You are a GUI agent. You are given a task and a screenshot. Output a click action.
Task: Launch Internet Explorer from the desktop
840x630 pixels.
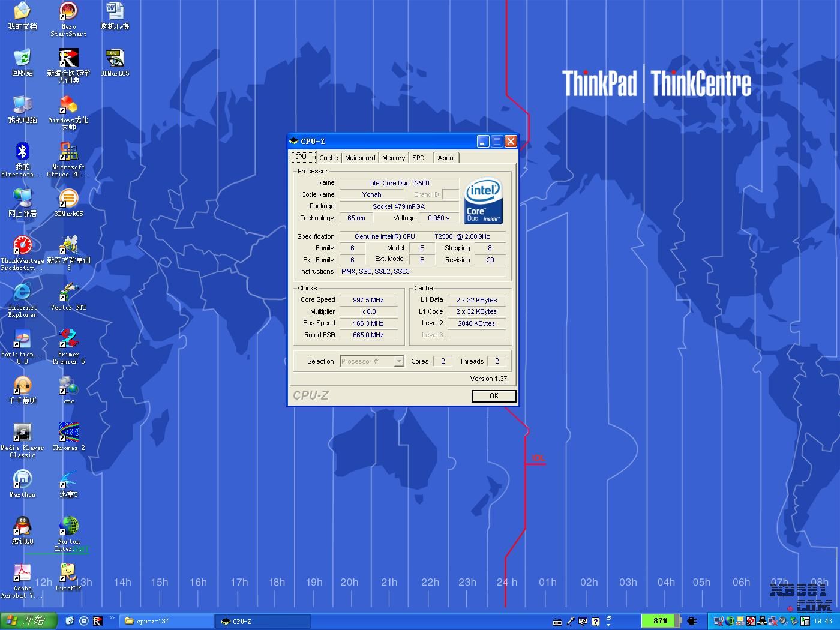coord(22,292)
